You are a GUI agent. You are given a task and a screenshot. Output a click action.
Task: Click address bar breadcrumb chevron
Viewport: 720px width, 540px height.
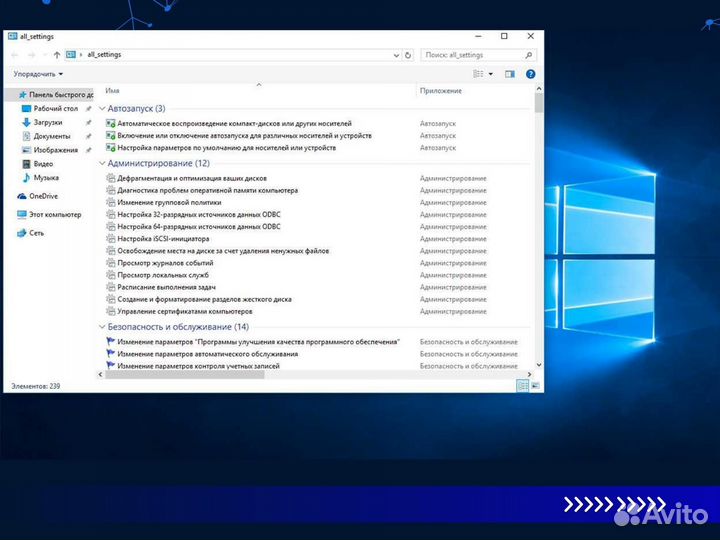(x=81, y=55)
